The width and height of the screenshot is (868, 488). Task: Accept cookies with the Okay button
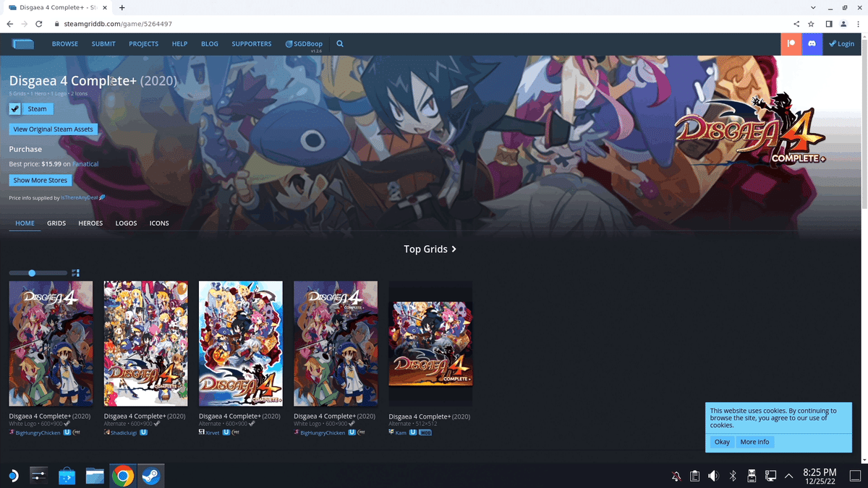[722, 442]
